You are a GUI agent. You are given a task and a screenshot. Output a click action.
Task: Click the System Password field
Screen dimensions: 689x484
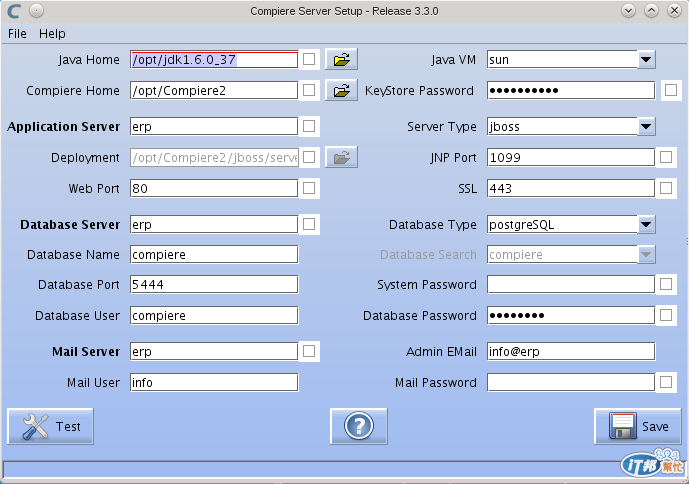571,284
